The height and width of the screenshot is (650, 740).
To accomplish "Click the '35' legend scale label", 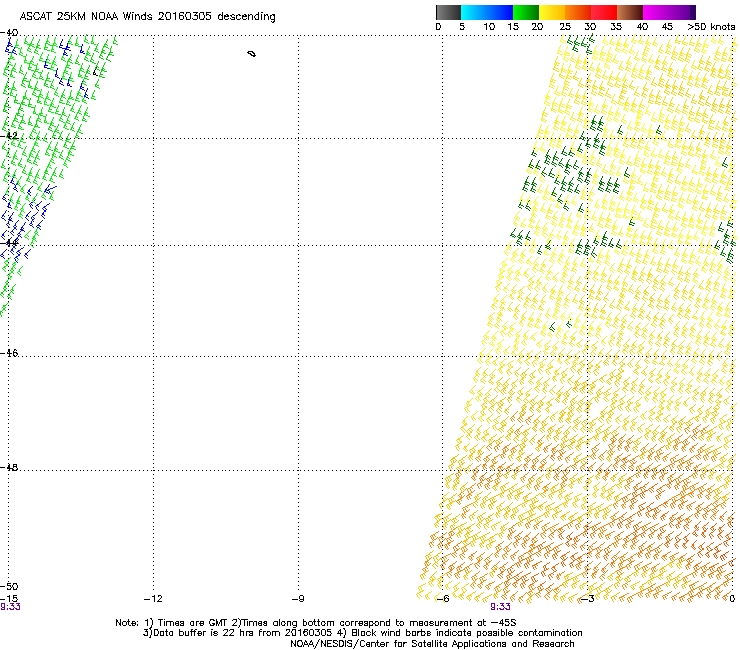I will [x=616, y=27].
